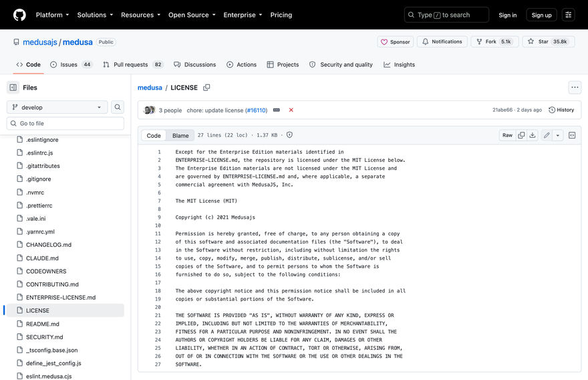The width and height of the screenshot is (588, 380).
Task: Expand the Platform menu
Action: 52,15
